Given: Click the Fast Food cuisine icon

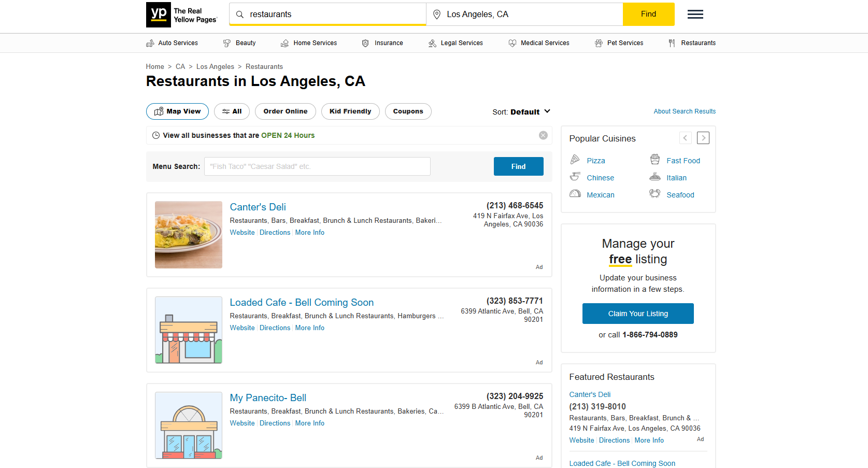Looking at the screenshot, I should (655, 160).
